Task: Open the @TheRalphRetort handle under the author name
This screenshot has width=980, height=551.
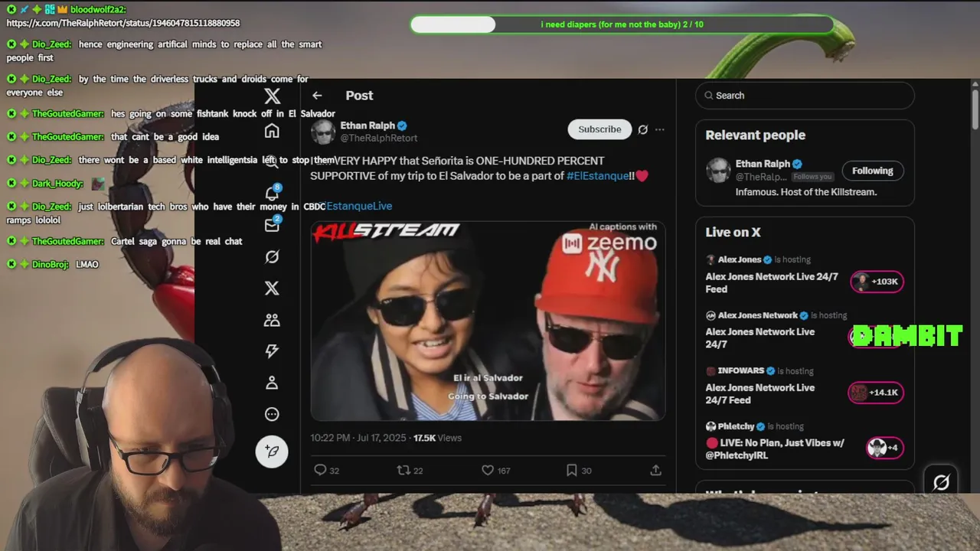Action: [x=379, y=138]
